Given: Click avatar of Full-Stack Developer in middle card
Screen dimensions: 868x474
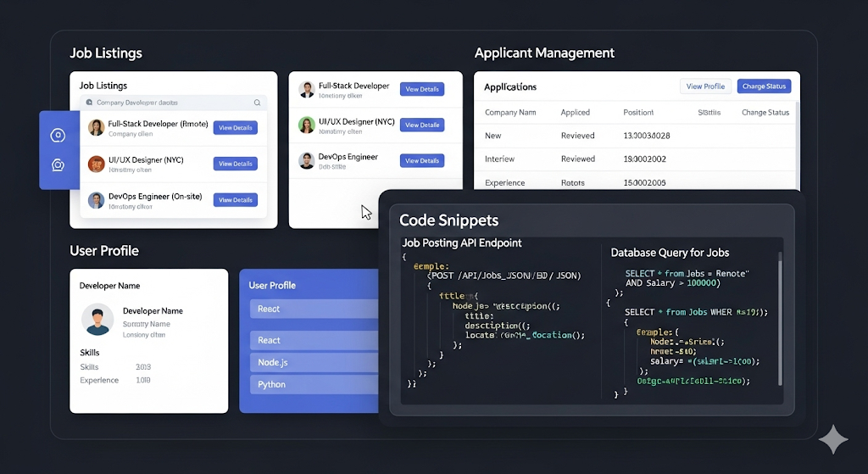Looking at the screenshot, I should click(307, 89).
